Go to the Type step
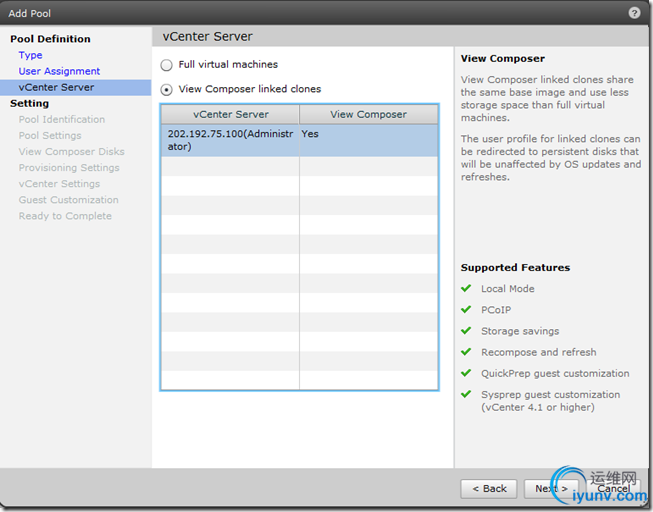The width and height of the screenshot is (653, 512). tap(30, 55)
